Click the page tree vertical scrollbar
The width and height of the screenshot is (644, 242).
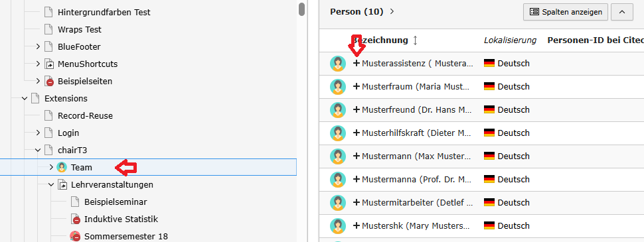tap(302, 9)
